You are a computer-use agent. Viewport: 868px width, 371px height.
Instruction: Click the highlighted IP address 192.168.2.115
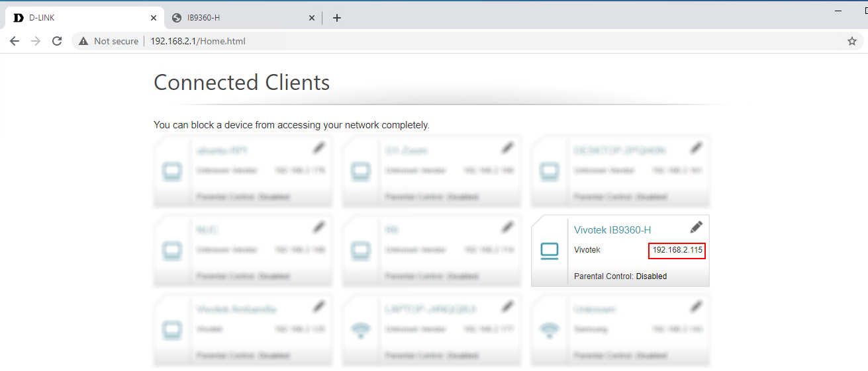coord(677,250)
